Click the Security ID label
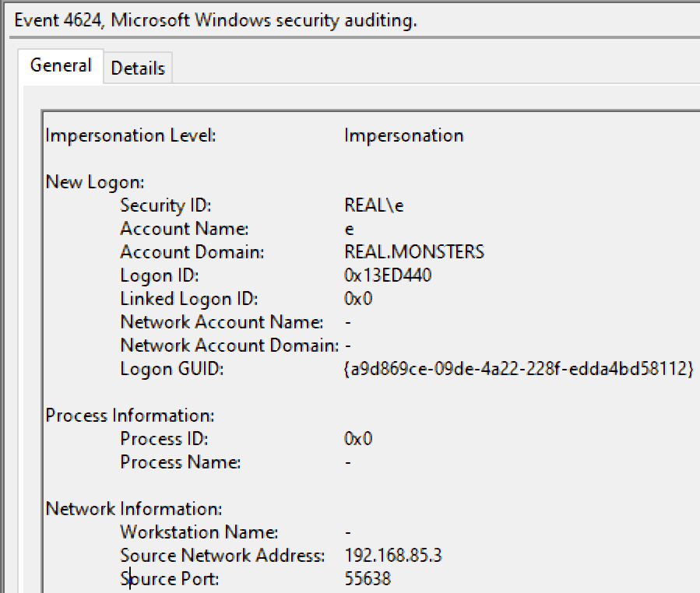 (166, 205)
